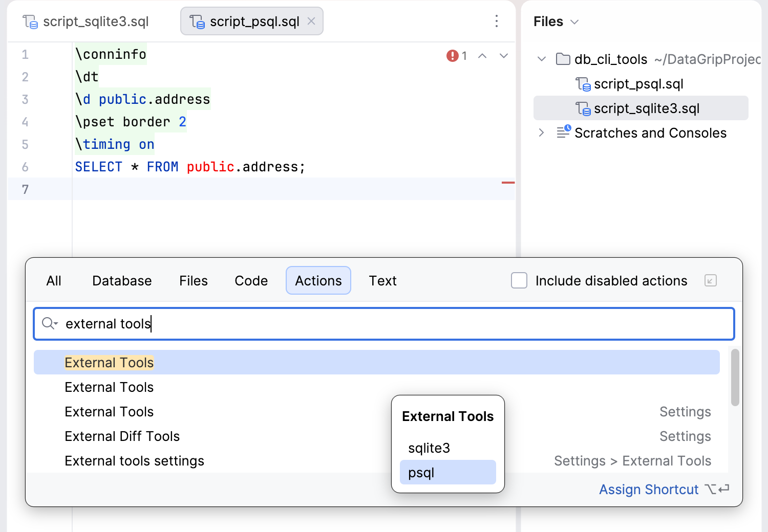768x532 pixels.
Task: Switch to the Code search tab
Action: click(x=251, y=280)
